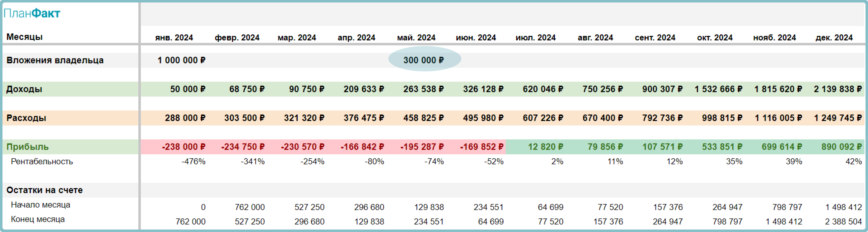868x232 pixels.
Task: Click the янв. 2024 column header
Action: click(174, 37)
